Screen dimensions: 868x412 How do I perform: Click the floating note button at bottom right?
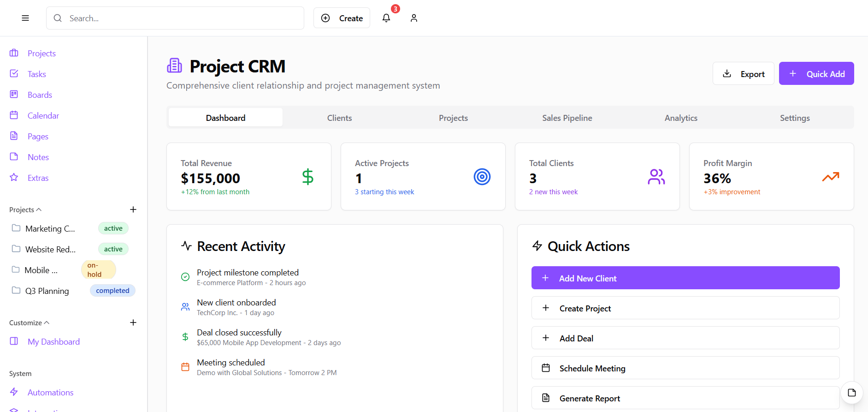(x=852, y=393)
